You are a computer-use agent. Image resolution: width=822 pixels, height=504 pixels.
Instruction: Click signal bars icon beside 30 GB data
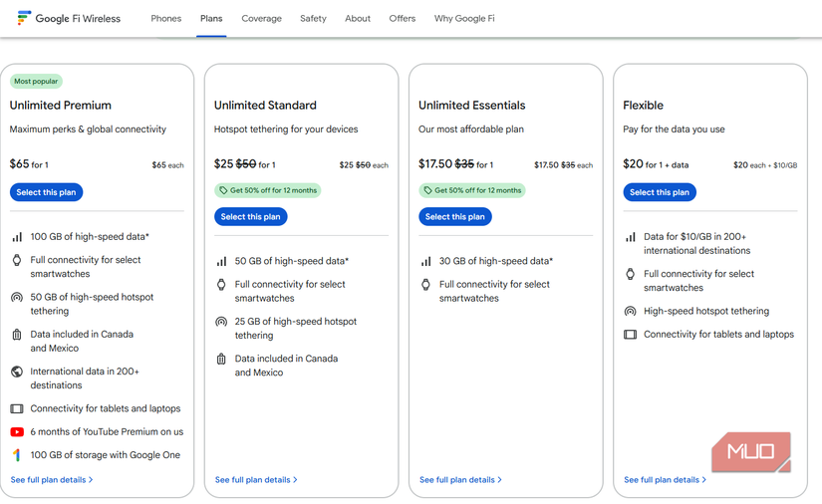tap(426, 261)
